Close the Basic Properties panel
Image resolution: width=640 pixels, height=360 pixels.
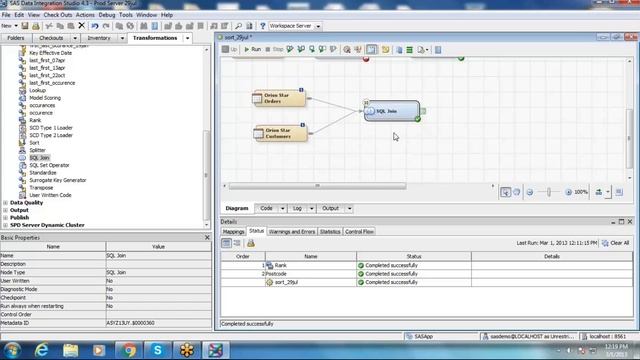(x=207, y=238)
